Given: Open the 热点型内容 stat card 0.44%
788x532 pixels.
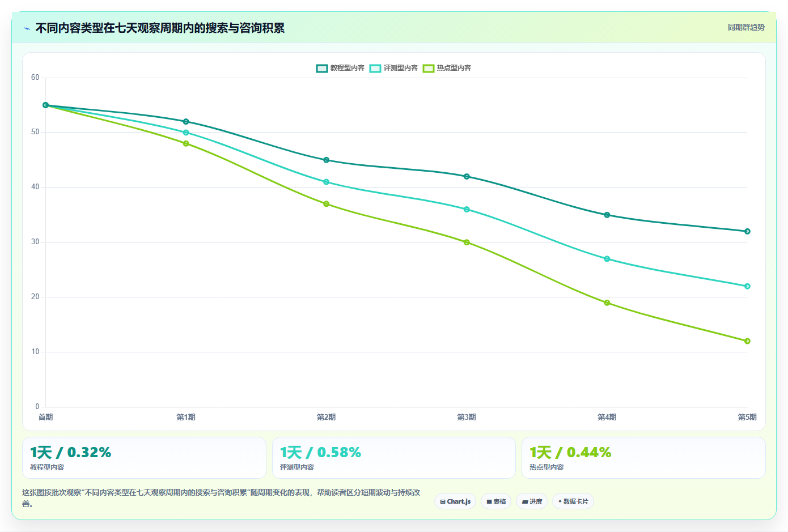Looking at the screenshot, I should (x=643, y=458).
